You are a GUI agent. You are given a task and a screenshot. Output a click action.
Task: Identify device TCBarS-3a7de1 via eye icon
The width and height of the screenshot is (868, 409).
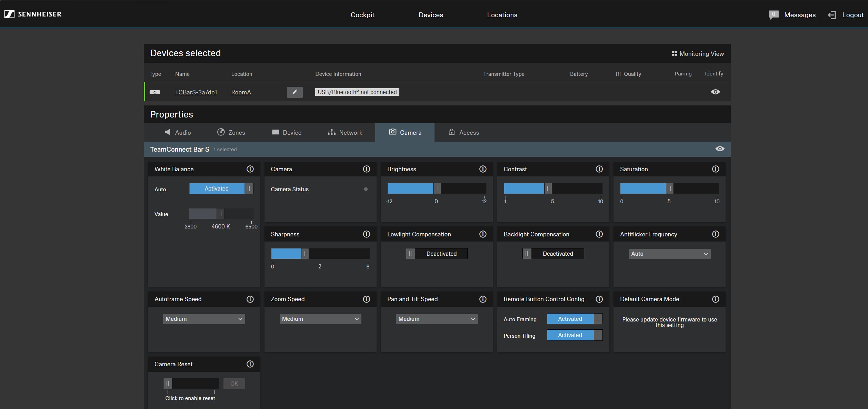715,92
